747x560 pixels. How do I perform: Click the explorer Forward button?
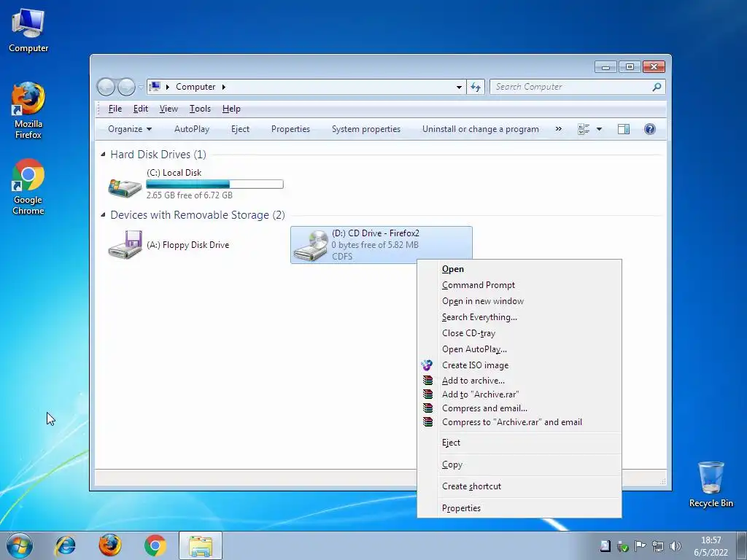tap(126, 87)
